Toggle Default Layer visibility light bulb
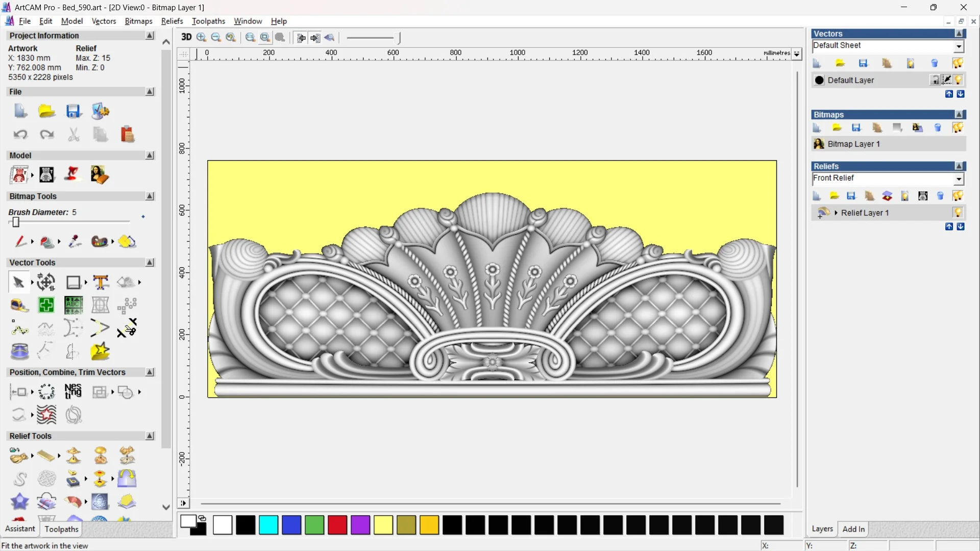 (959, 80)
